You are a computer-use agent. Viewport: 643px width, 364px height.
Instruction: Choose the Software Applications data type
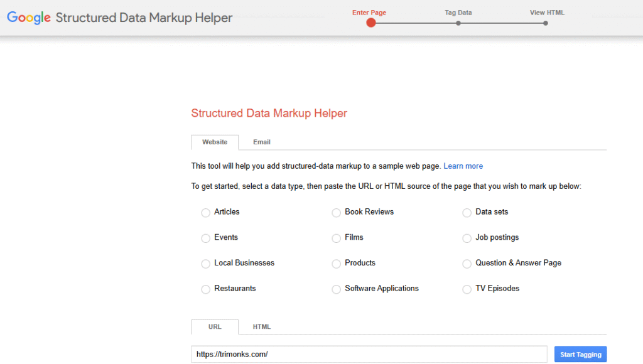pyautogui.click(x=337, y=289)
